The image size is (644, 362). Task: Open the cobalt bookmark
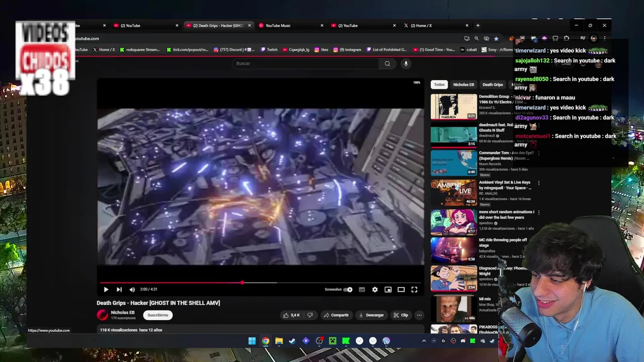click(468, 50)
